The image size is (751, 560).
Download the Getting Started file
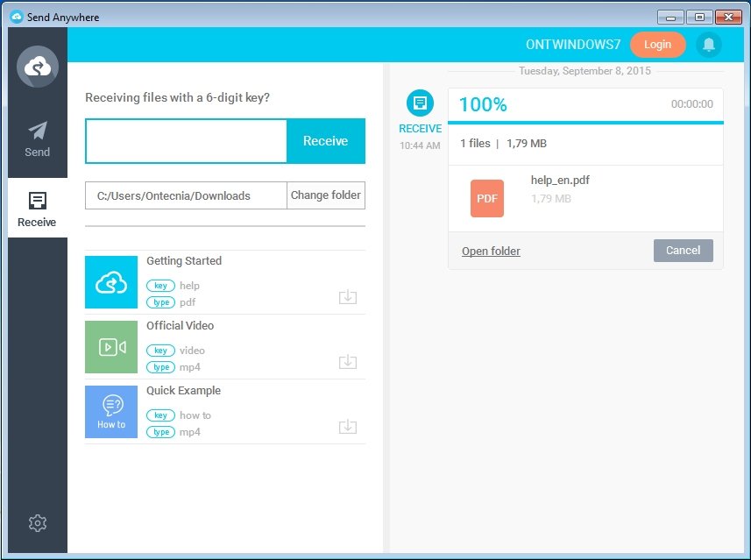(x=348, y=296)
